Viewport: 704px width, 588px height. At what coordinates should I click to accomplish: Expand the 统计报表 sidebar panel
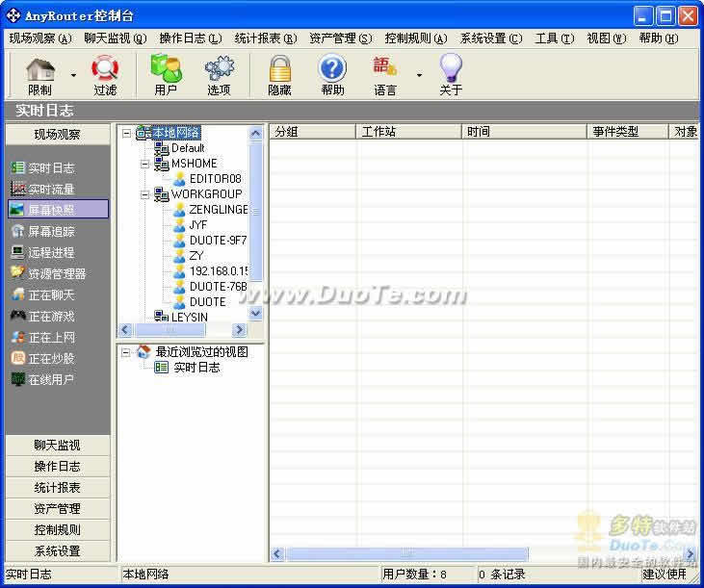58,488
